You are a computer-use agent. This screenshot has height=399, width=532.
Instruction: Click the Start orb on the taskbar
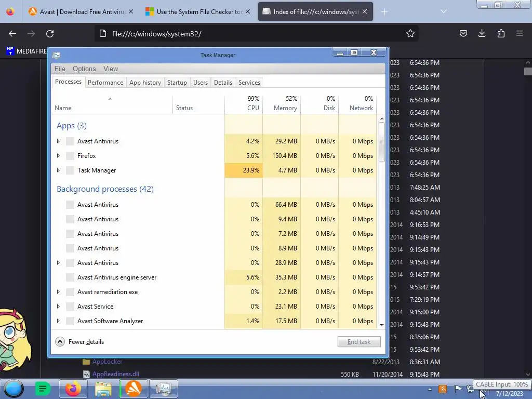coord(14,389)
